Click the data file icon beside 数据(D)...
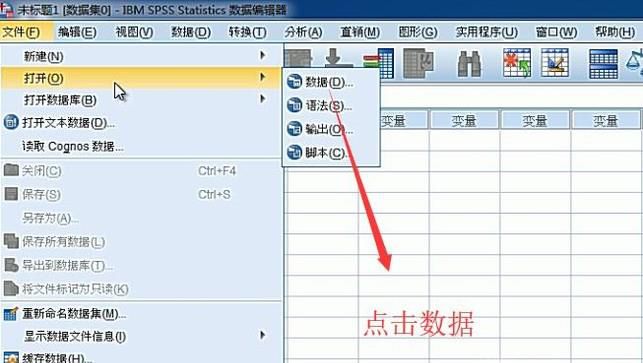 coord(294,82)
